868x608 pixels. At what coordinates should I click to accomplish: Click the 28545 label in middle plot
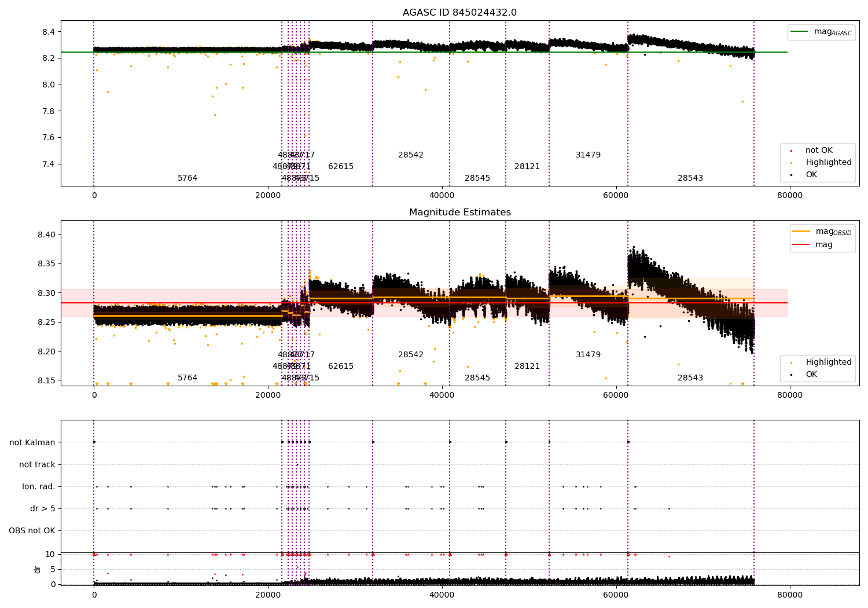(x=477, y=378)
